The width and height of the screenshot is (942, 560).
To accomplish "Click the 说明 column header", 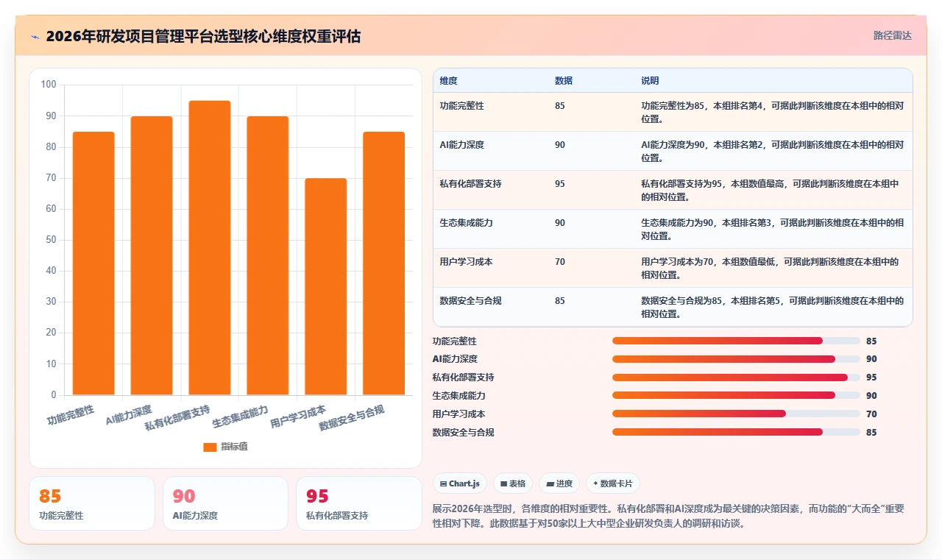I will click(x=650, y=80).
